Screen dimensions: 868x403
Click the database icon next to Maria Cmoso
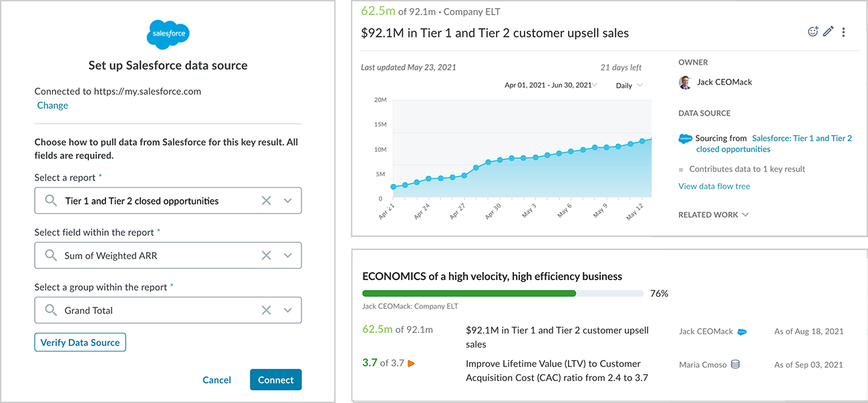(735, 364)
